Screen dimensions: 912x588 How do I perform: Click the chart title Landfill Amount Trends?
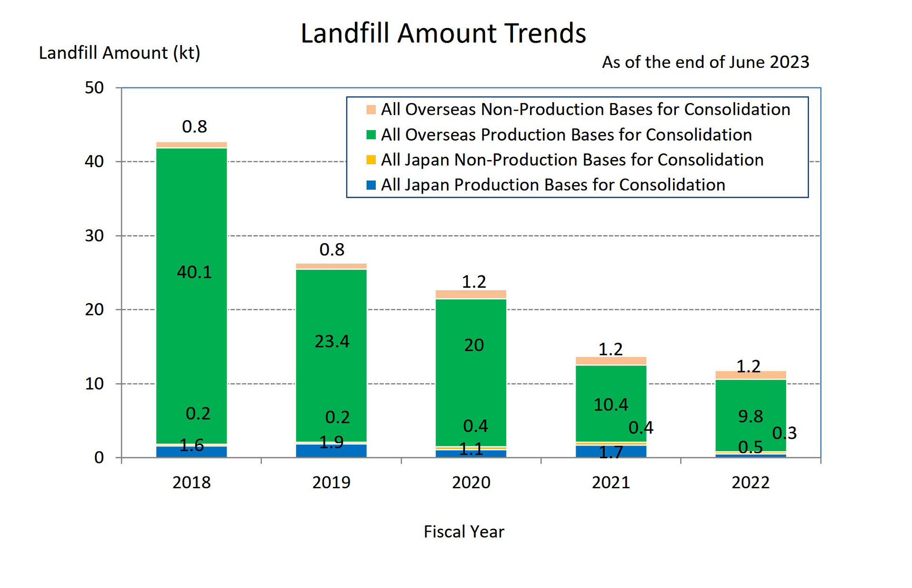pos(443,33)
